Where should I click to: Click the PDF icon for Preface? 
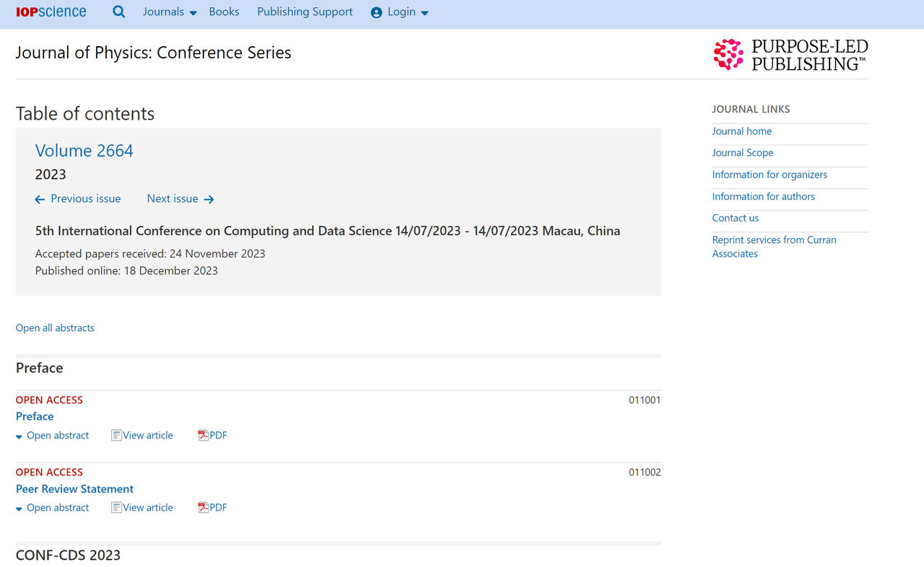pos(204,435)
